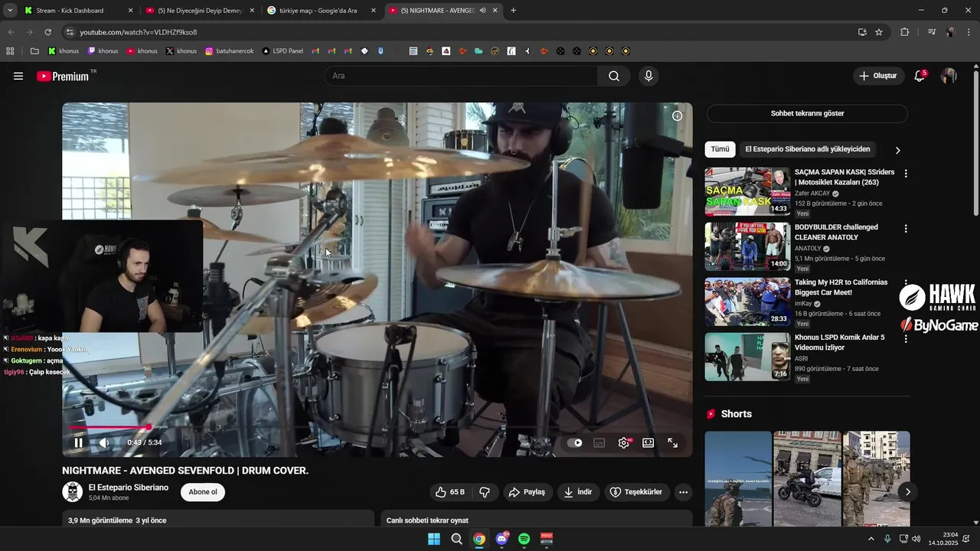Image resolution: width=980 pixels, height=551 pixels.
Task: Start voice search with microphone icon
Action: [x=648, y=76]
